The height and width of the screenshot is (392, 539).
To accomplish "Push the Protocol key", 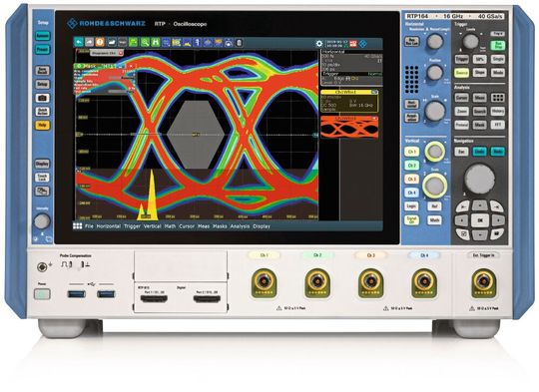I will (x=462, y=125).
